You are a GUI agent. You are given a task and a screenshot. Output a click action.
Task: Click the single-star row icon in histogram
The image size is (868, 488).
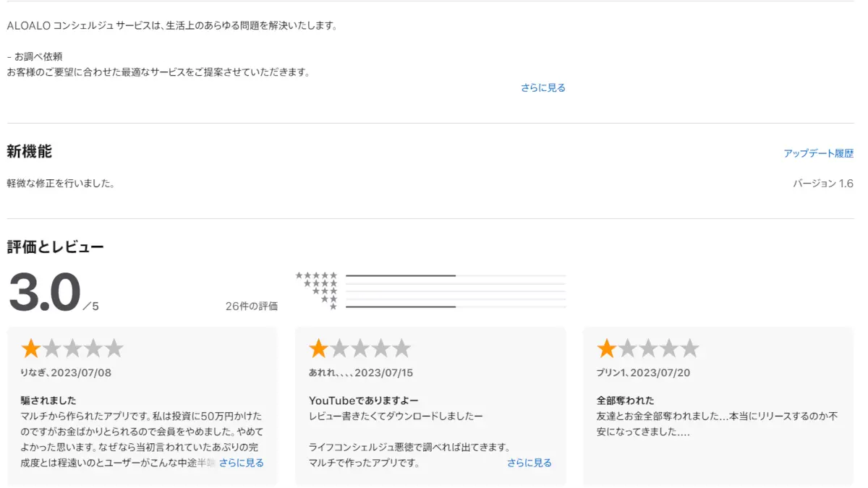333,307
